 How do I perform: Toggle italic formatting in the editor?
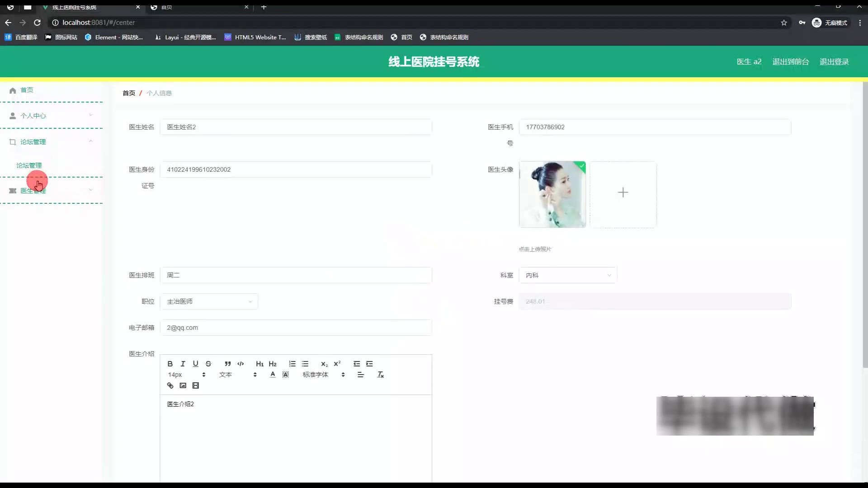point(183,364)
